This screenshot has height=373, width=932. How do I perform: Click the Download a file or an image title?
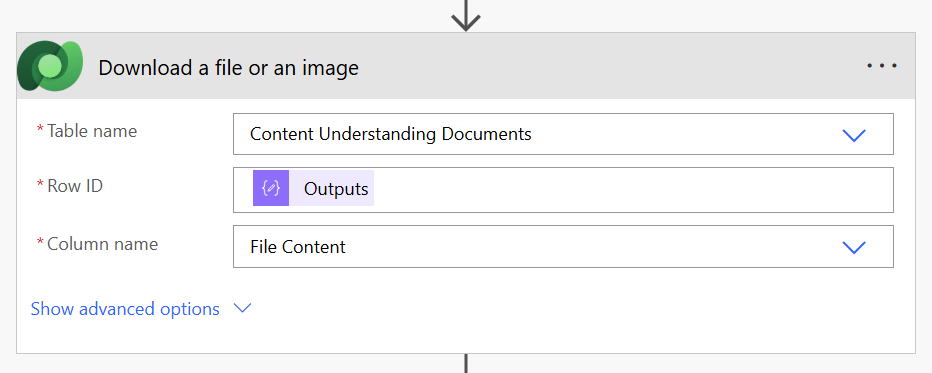click(x=228, y=68)
